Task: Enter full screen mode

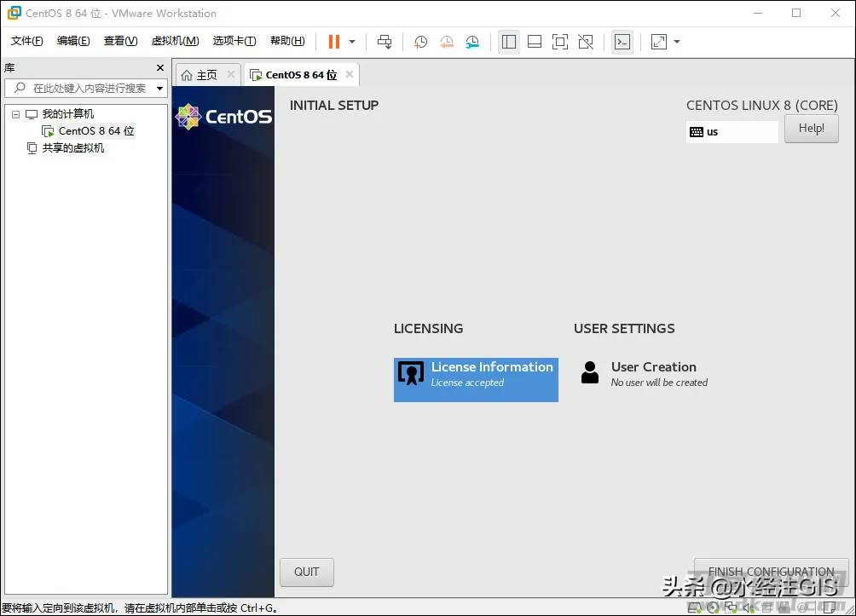Action: point(560,42)
